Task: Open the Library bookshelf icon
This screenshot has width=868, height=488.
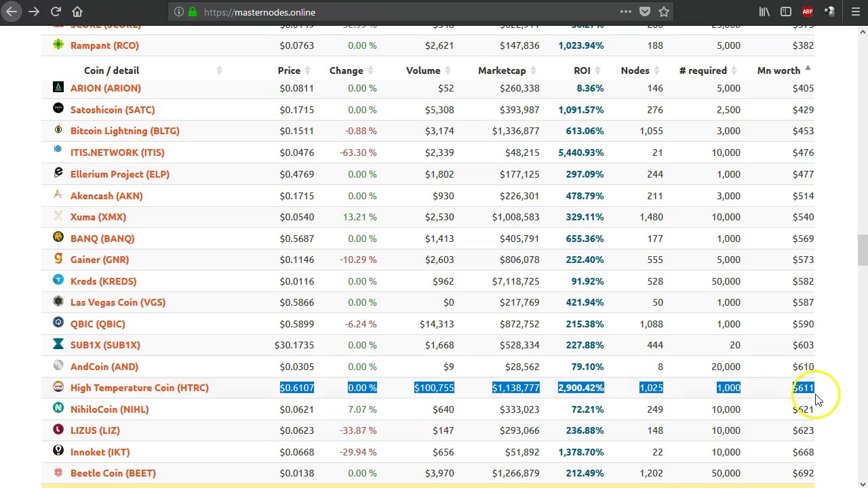Action: coord(764,12)
